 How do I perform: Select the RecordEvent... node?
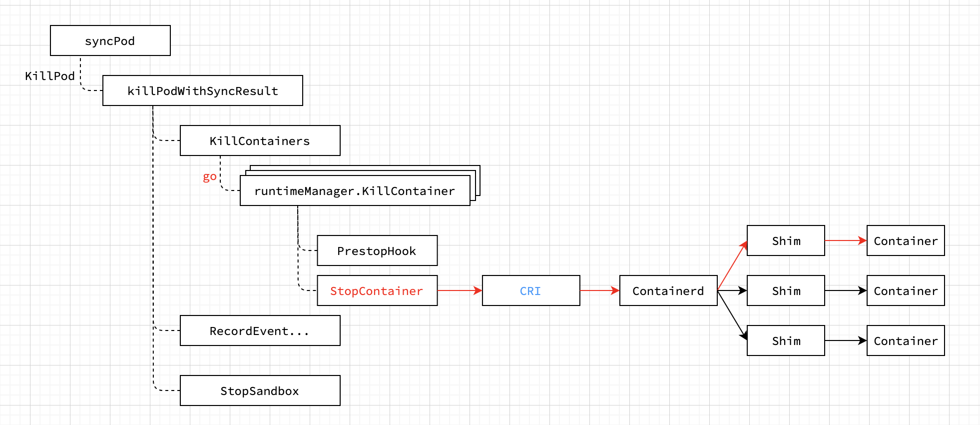pos(260,330)
